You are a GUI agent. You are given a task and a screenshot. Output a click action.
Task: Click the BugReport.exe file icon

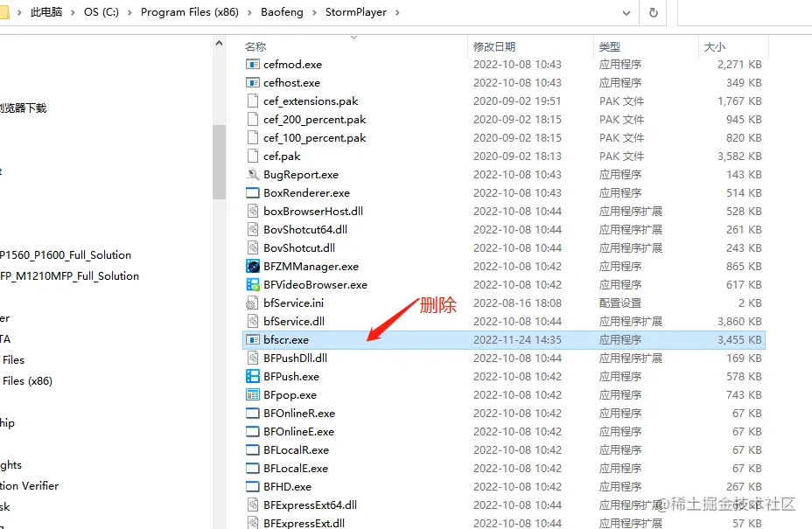coord(253,174)
